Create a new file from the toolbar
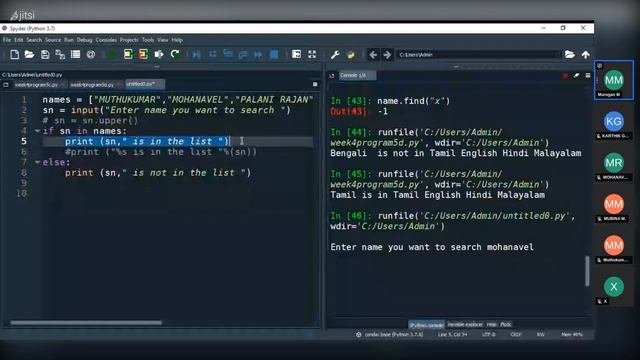This screenshot has height=360, width=640. point(14,54)
